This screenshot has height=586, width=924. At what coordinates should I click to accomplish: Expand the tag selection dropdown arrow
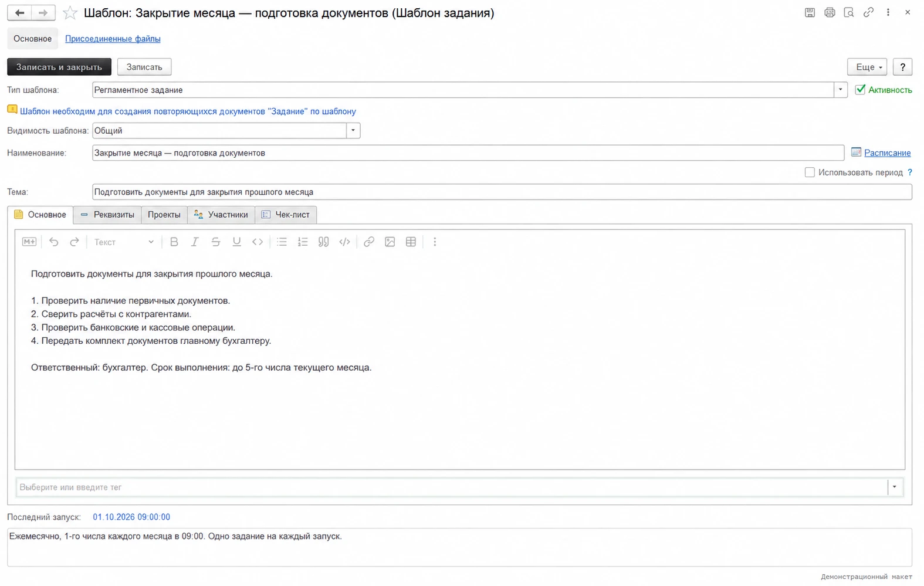tap(895, 487)
